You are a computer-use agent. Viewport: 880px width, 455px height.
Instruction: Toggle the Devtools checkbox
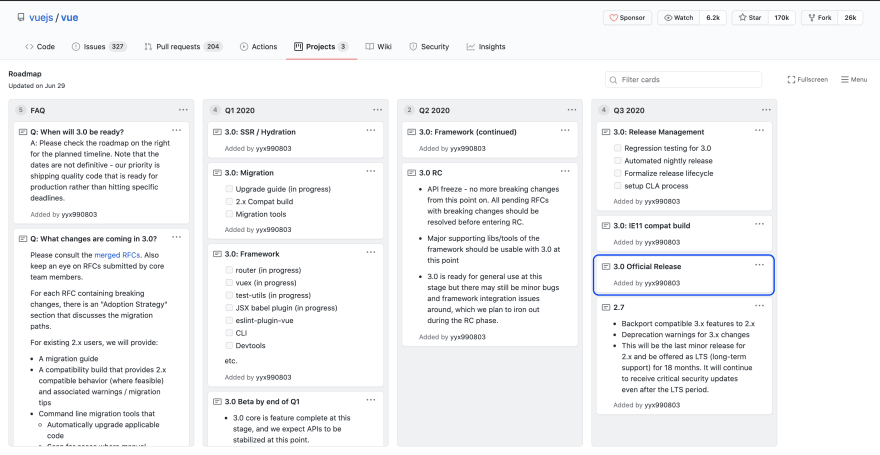(x=229, y=346)
